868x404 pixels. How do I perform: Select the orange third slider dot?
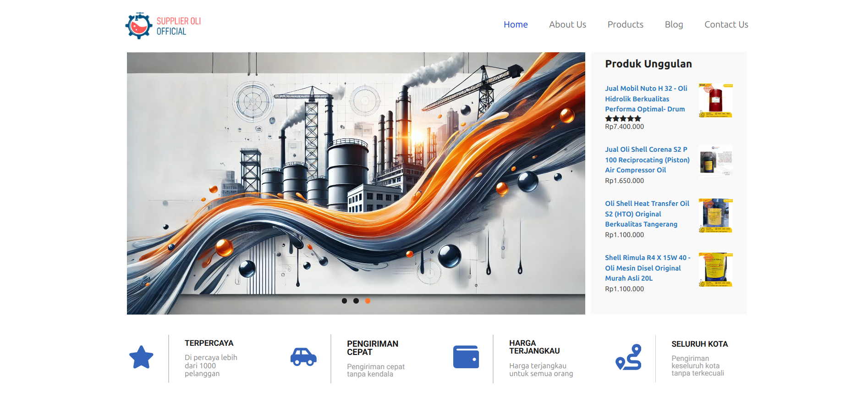coord(368,301)
